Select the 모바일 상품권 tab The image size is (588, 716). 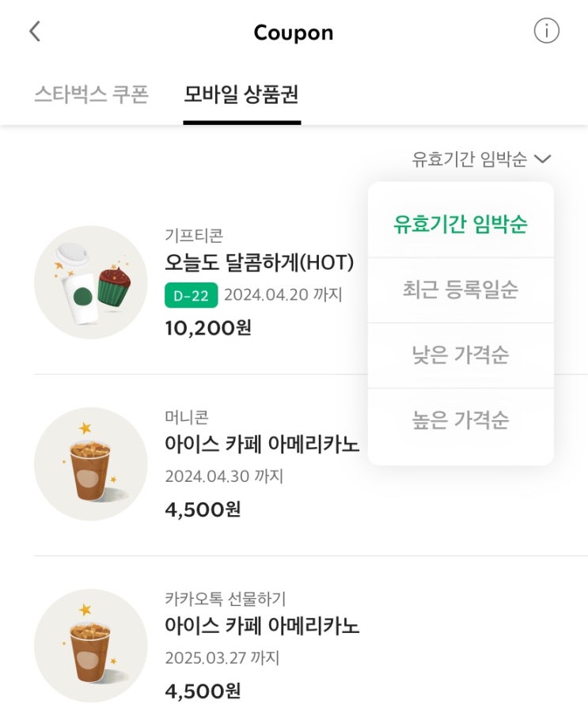pyautogui.click(x=241, y=95)
